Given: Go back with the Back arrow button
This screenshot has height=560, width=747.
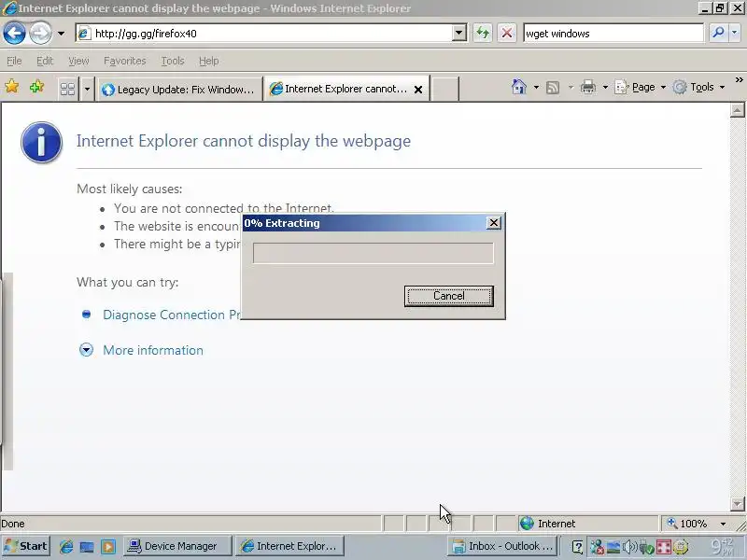Looking at the screenshot, I should click(14, 34).
